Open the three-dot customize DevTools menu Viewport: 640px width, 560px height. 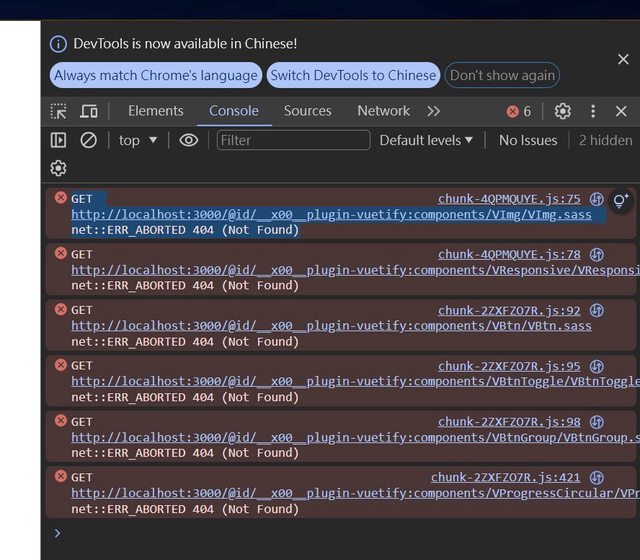pos(593,111)
